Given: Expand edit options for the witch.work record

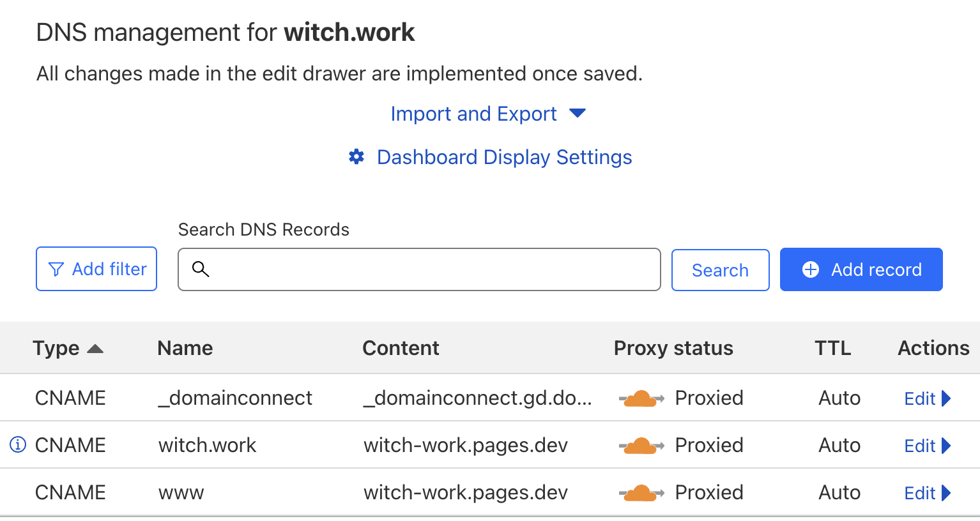Looking at the screenshot, I should click(x=947, y=445).
